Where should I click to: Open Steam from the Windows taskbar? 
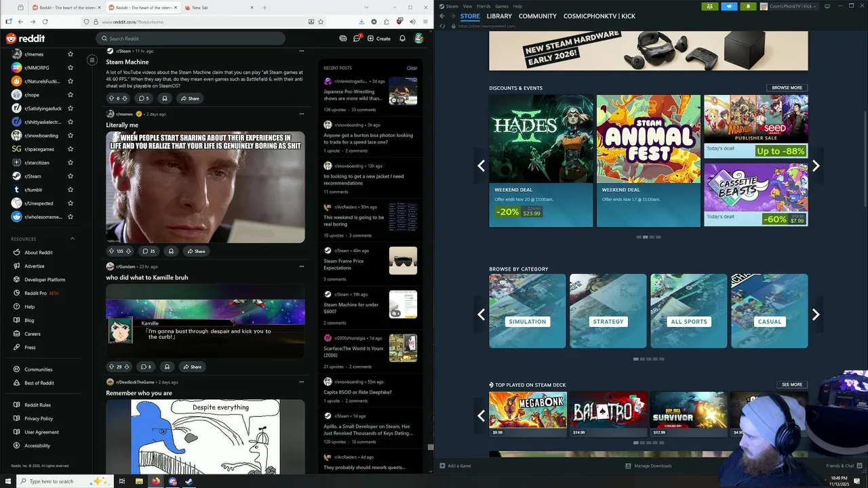[x=189, y=481]
